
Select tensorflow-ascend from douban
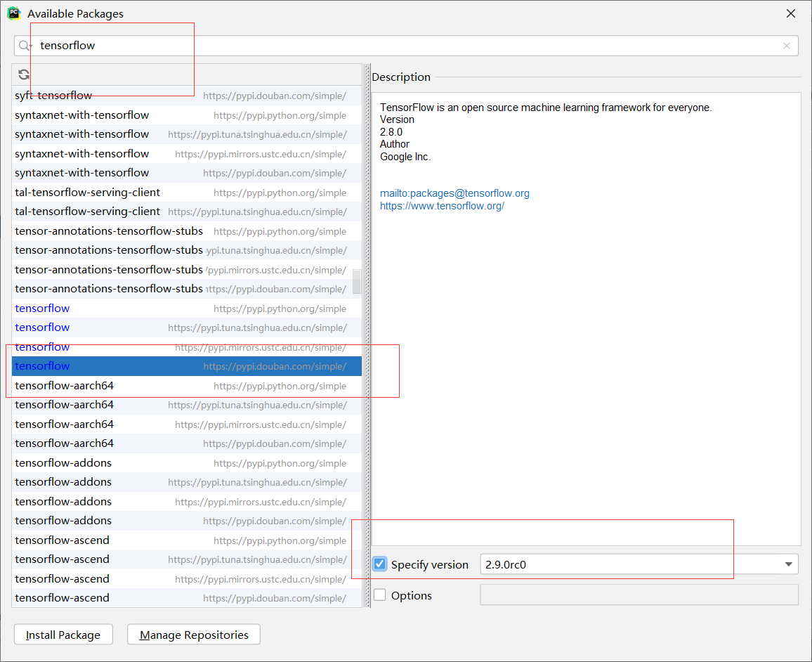point(186,598)
